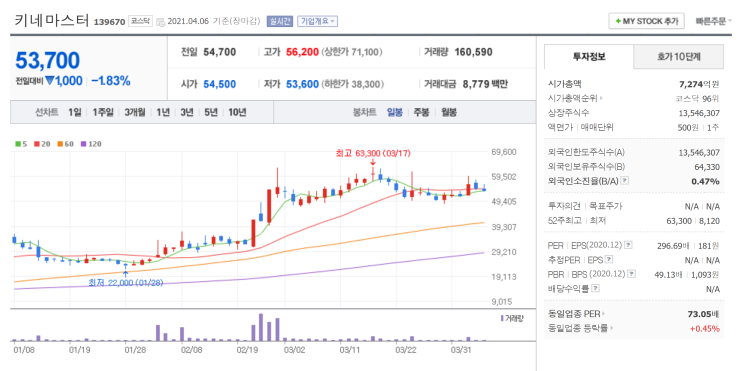Open the 기업개요 dropdown

(317, 21)
